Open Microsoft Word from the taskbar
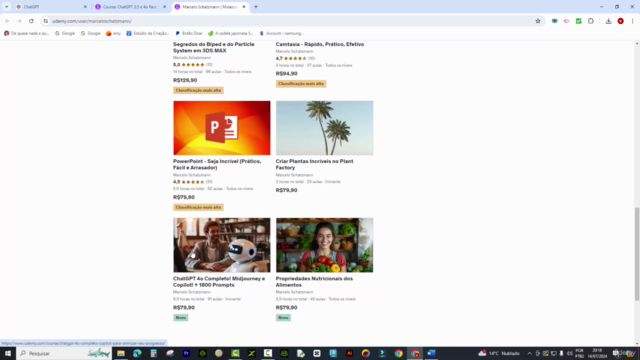Viewport: 640px width, 360px height. (x=431, y=353)
